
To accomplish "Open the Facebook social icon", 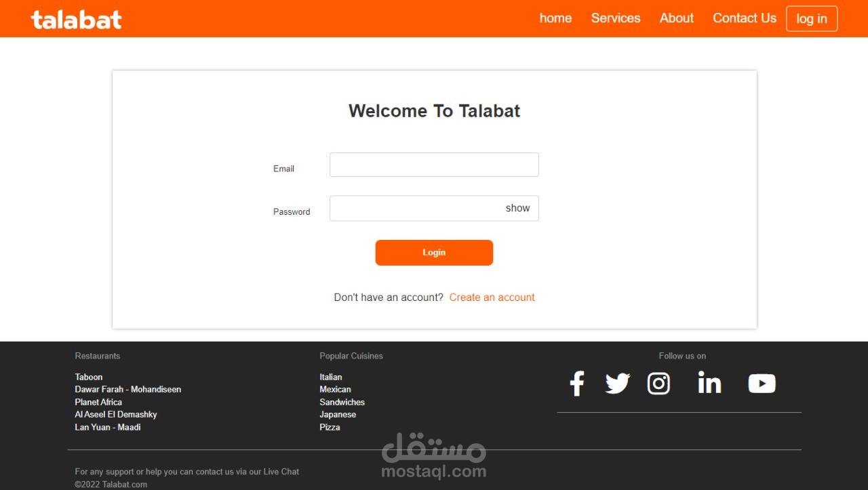I will pyautogui.click(x=576, y=384).
